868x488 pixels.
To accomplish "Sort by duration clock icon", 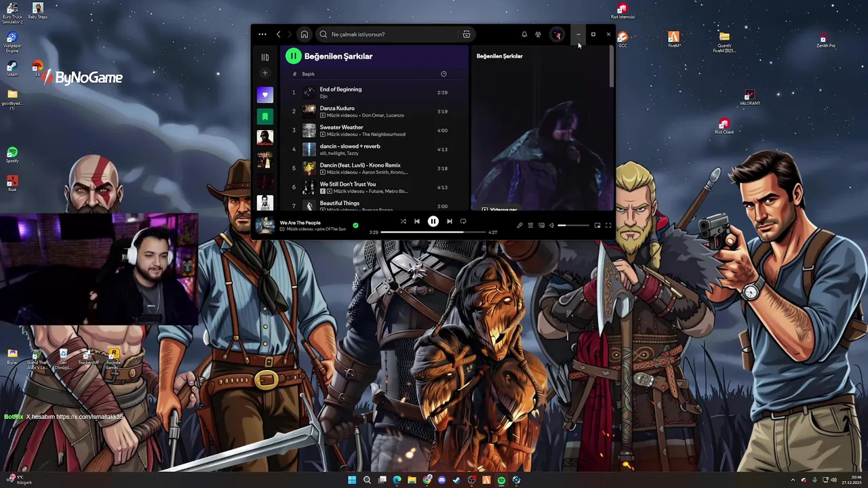I will (443, 74).
